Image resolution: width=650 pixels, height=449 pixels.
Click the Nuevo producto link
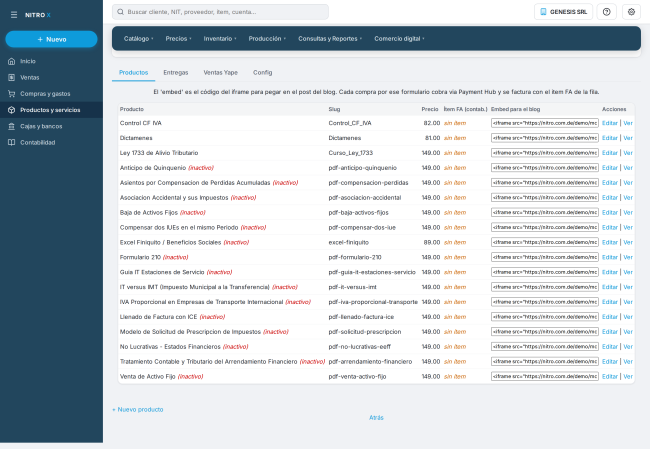(138, 410)
